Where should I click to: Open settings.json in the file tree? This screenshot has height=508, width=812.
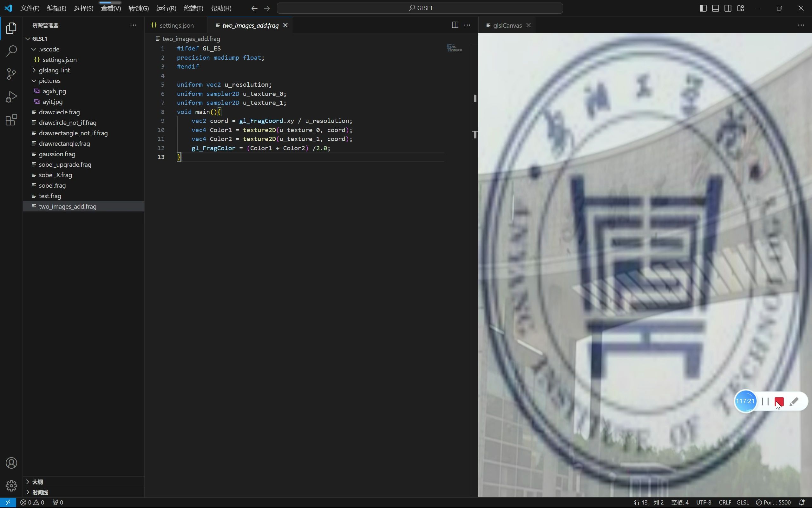click(x=83, y=59)
